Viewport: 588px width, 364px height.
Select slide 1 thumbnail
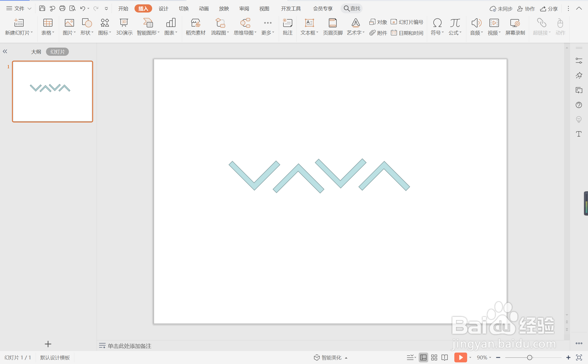click(53, 91)
